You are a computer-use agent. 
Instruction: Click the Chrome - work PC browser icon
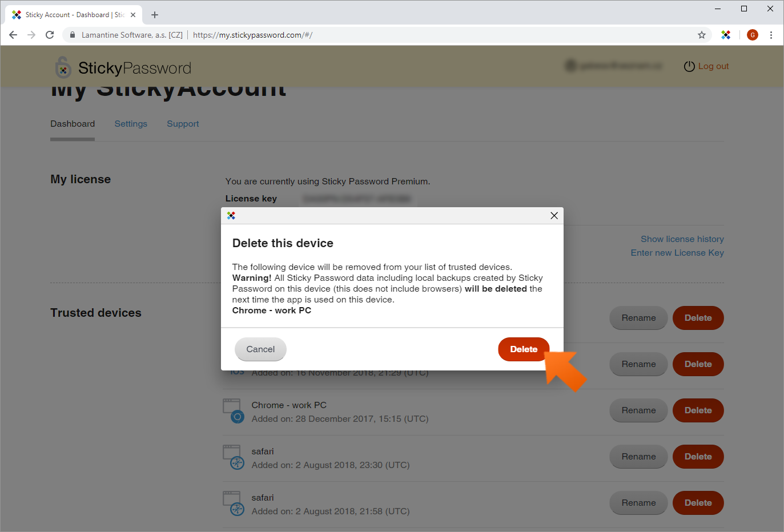(x=233, y=411)
